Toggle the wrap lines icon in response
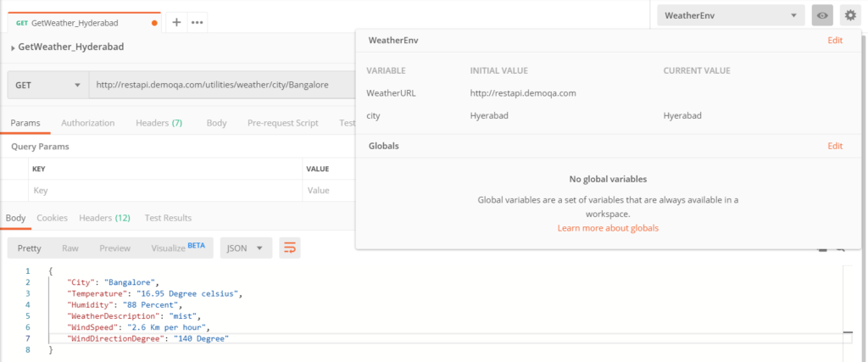 [x=290, y=248]
